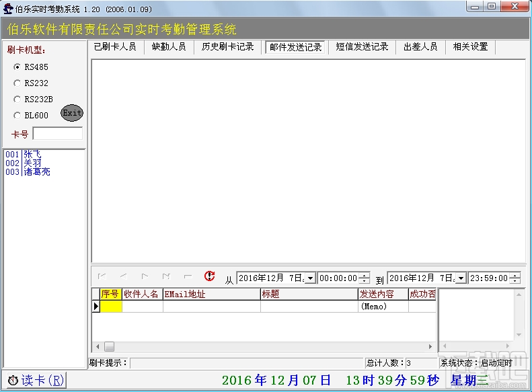Switch to 邮件发送记录 tab
This screenshot has height=392, width=532.
pyautogui.click(x=295, y=47)
